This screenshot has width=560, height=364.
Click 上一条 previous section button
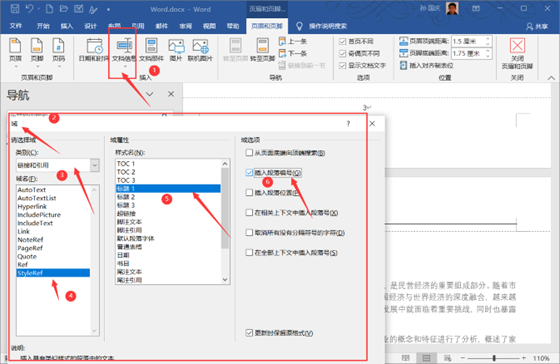[293, 41]
